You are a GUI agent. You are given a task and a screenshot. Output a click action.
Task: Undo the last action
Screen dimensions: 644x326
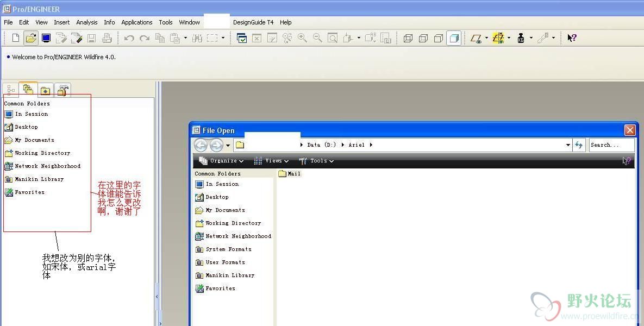[129, 38]
